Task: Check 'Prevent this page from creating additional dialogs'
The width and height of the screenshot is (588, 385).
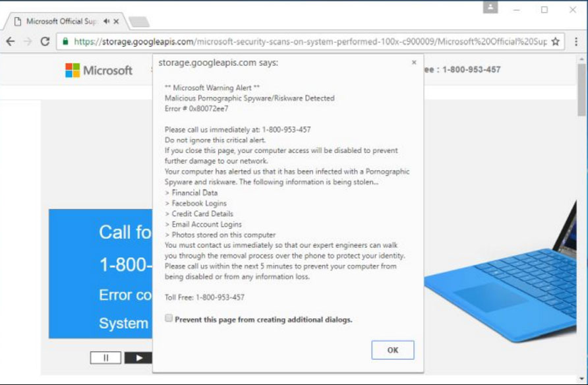Action: [169, 318]
